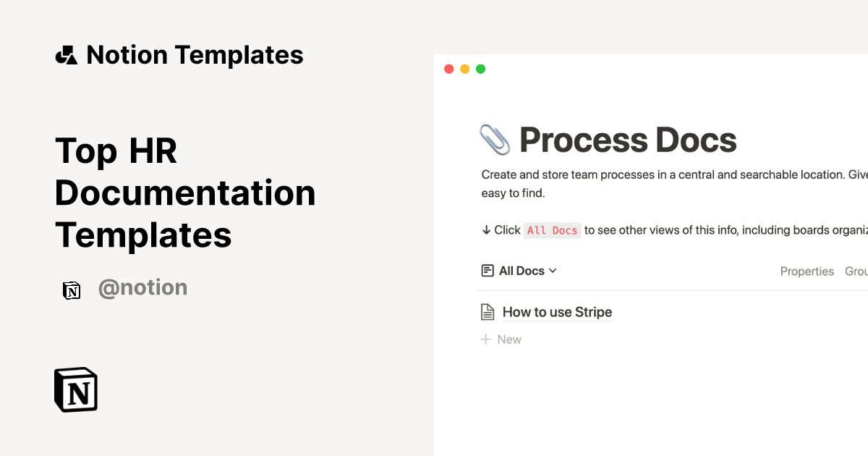The height and width of the screenshot is (456, 868).
Task: Minimize the window with the yellow button
Action: click(x=464, y=69)
